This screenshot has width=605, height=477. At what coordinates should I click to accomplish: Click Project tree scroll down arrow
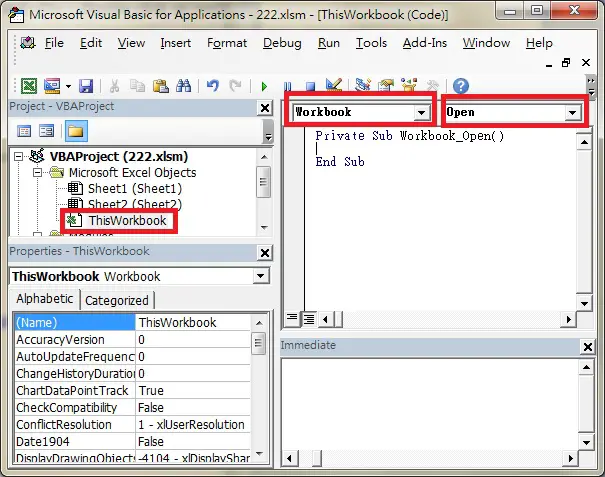tap(264, 228)
